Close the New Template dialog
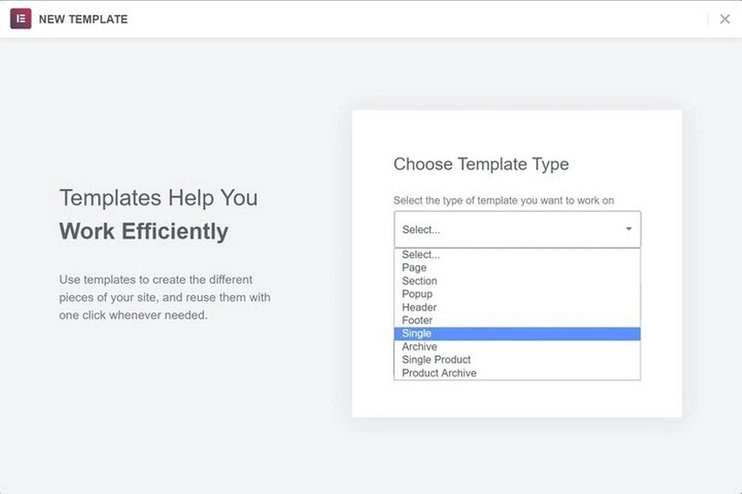 725,19
